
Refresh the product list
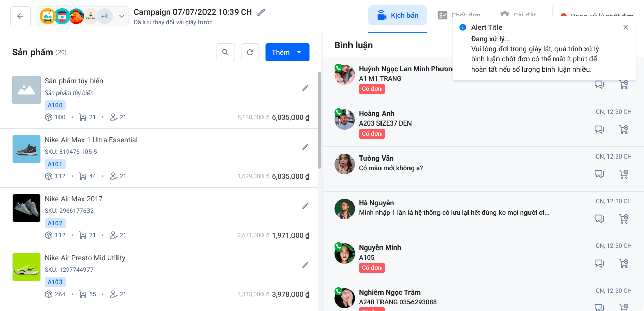coord(250,52)
